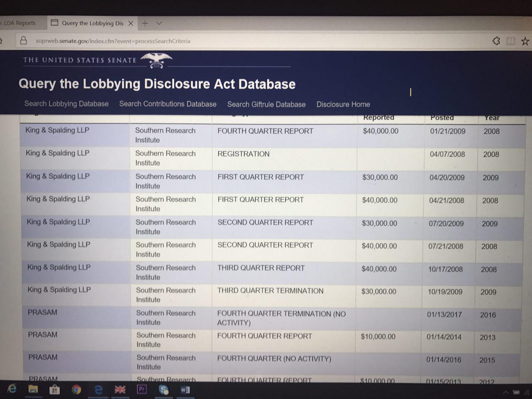Close the Query the Lobbying tab
This screenshot has height=399, width=532.
pos(131,23)
